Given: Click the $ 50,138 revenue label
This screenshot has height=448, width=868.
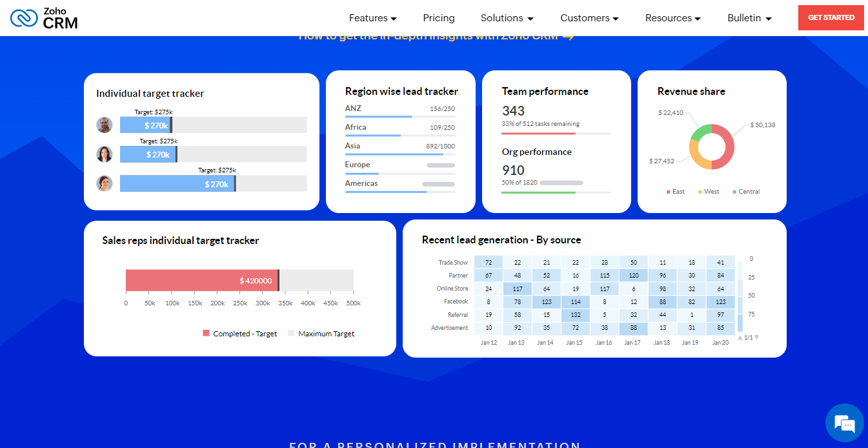Looking at the screenshot, I should tap(763, 125).
